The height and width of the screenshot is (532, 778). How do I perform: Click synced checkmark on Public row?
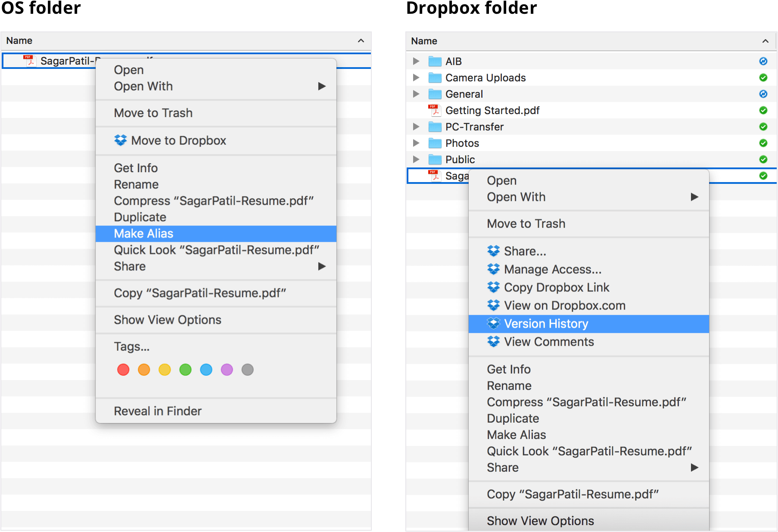point(763,159)
